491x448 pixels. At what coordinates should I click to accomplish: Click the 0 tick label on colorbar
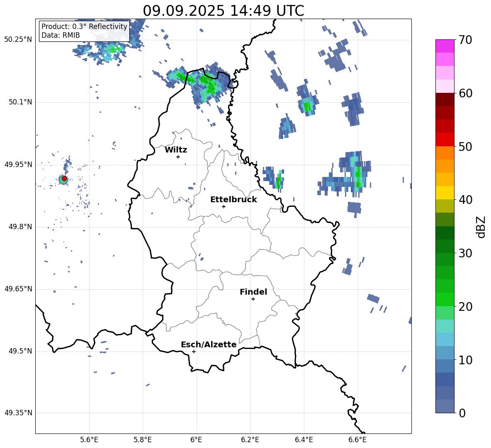pyautogui.click(x=462, y=413)
